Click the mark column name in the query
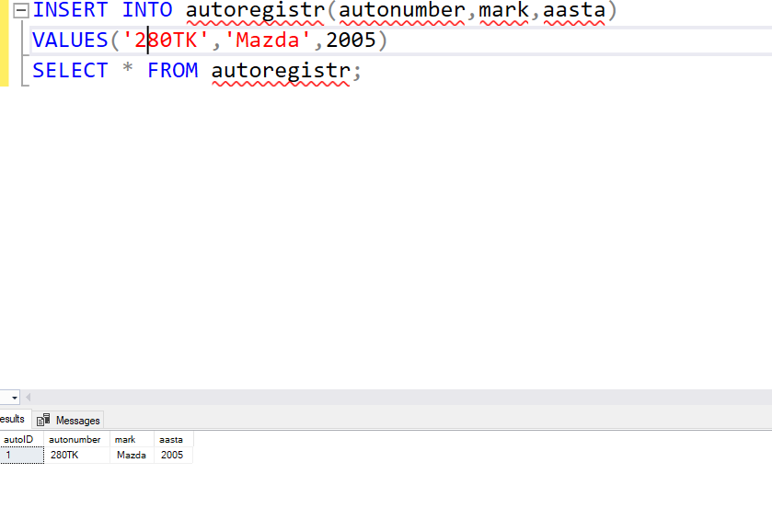This screenshot has width=772, height=532. click(504, 10)
